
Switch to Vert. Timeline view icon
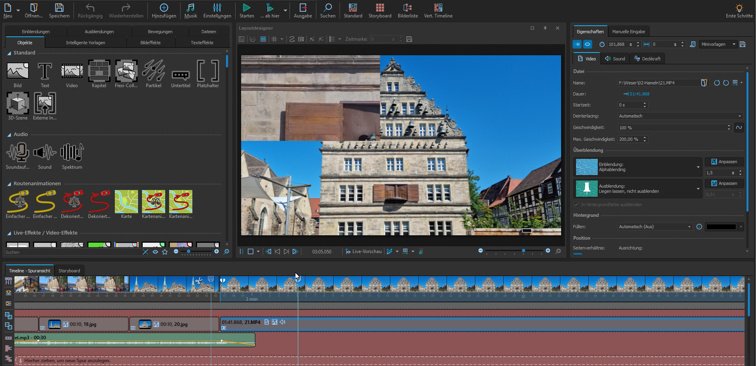click(x=438, y=8)
